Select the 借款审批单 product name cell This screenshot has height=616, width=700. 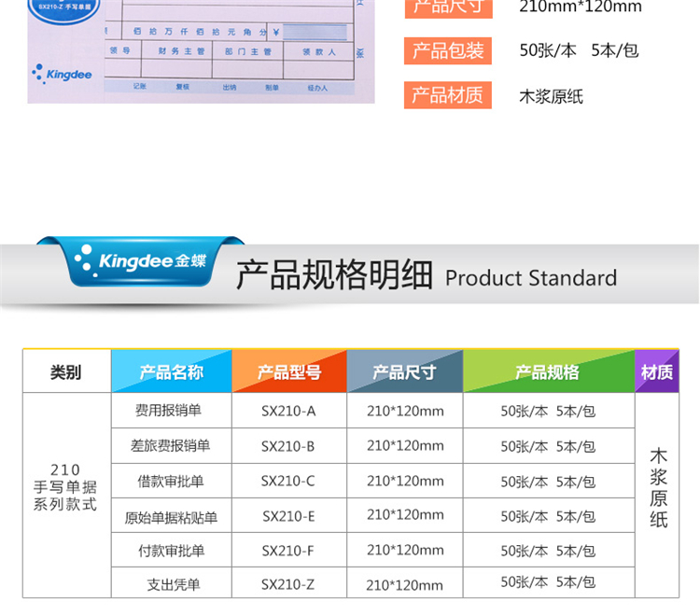pos(170,482)
